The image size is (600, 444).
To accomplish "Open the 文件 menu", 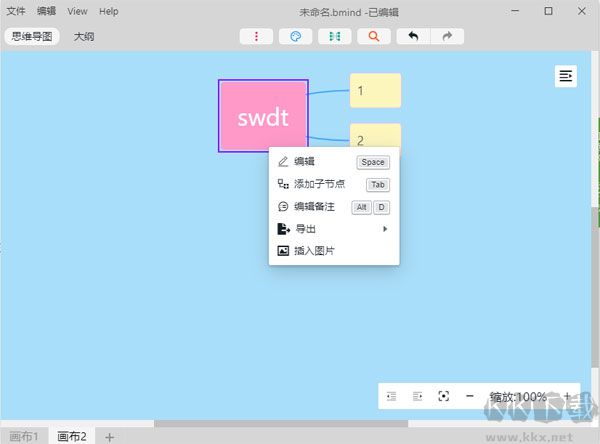I will click(16, 11).
